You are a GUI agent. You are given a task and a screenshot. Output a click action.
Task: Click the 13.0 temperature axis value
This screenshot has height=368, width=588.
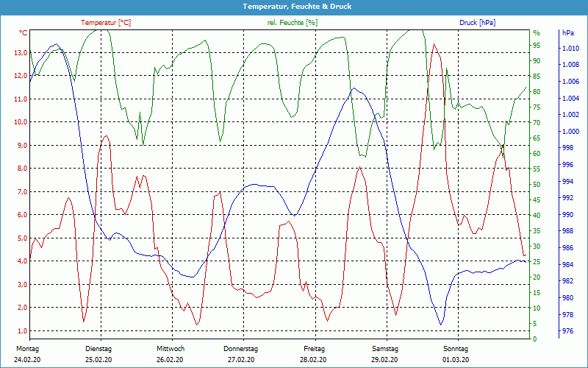point(21,53)
